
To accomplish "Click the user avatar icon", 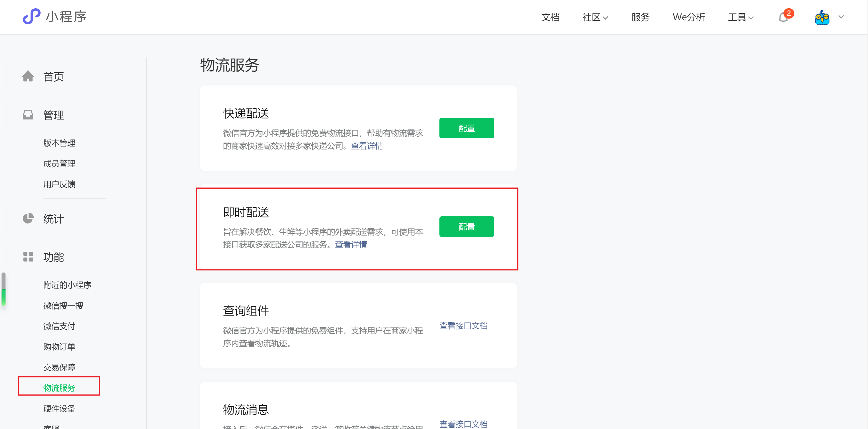I will pos(822,17).
